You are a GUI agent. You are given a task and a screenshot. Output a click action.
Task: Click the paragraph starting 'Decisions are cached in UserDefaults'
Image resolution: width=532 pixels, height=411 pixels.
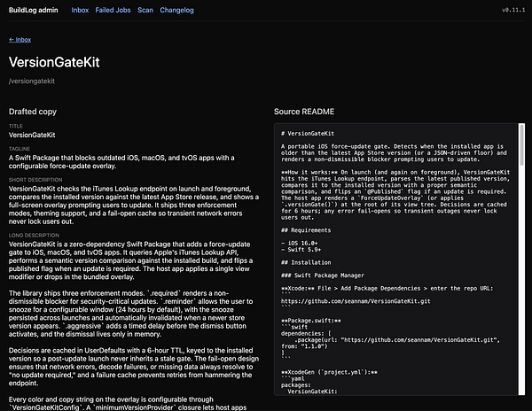pos(134,367)
